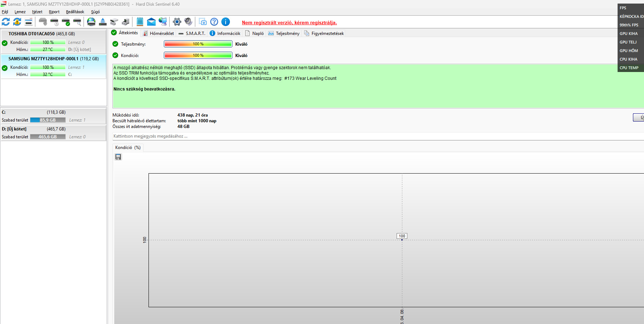This screenshot has width=644, height=324.
Task: Select the TOSHIBA DT01ACA050 disk entry
Action: click(54, 41)
